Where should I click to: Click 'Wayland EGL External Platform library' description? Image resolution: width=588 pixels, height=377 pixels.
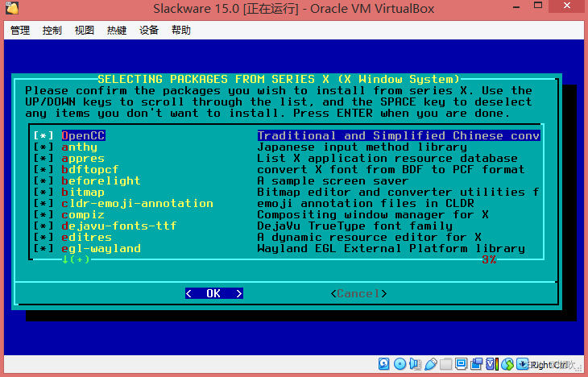391,248
